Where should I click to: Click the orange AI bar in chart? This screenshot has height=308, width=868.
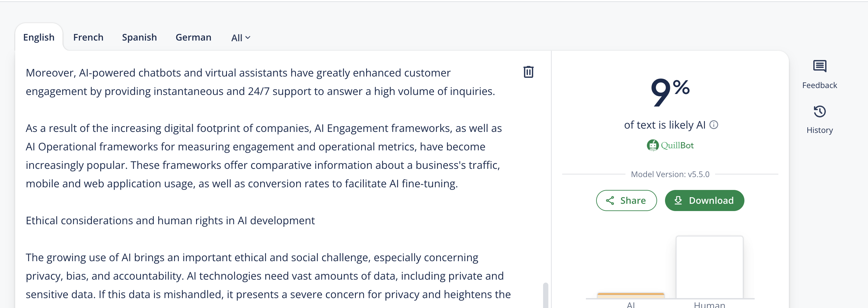point(630,296)
